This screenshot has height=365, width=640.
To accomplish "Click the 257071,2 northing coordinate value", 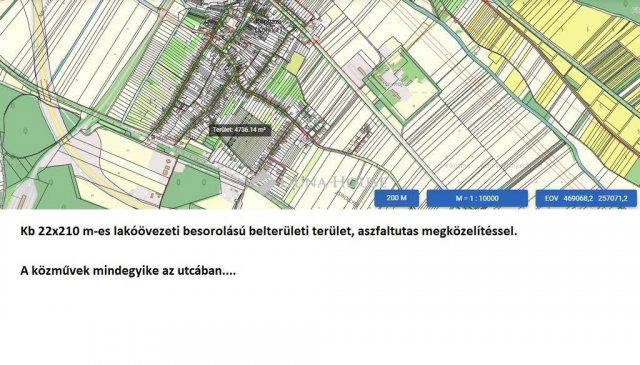I will [612, 198].
